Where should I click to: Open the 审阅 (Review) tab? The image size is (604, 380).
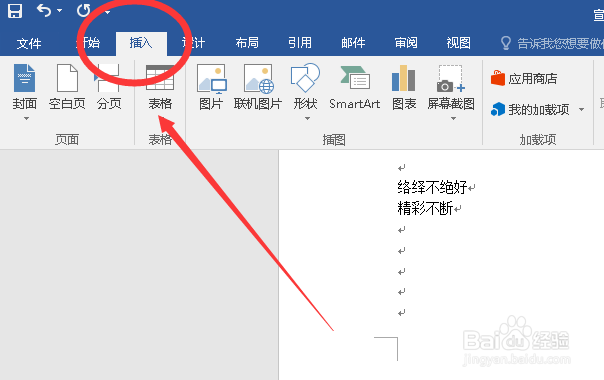click(x=406, y=43)
